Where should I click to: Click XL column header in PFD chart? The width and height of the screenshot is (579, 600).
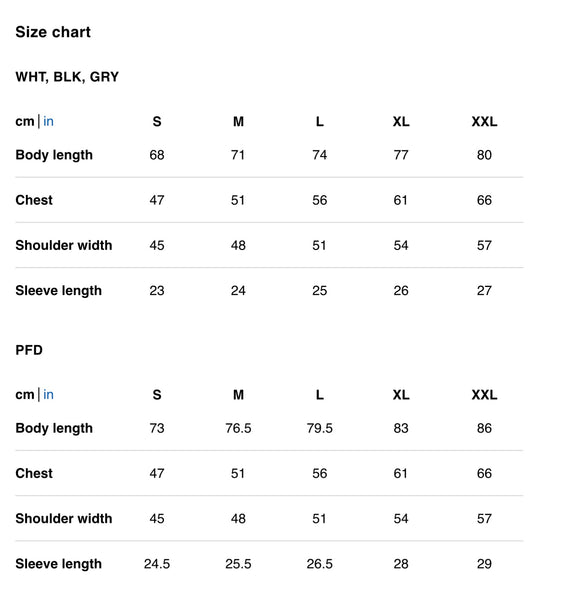(401, 395)
